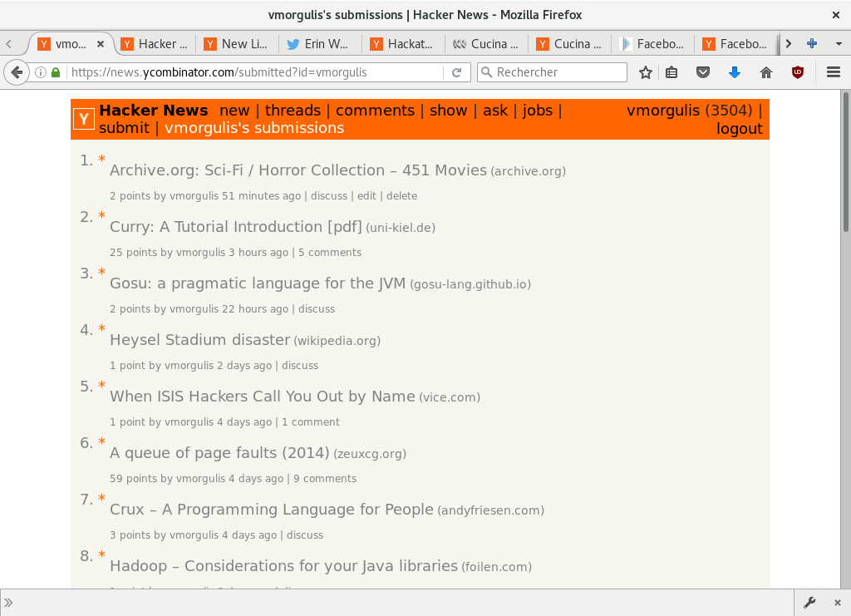
Task: Open '9 comments' on page faults story
Action: tap(325, 478)
